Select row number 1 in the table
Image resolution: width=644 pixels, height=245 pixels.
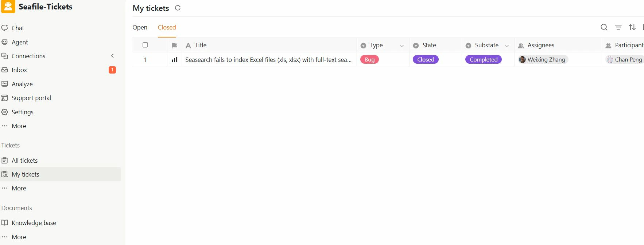click(x=145, y=60)
